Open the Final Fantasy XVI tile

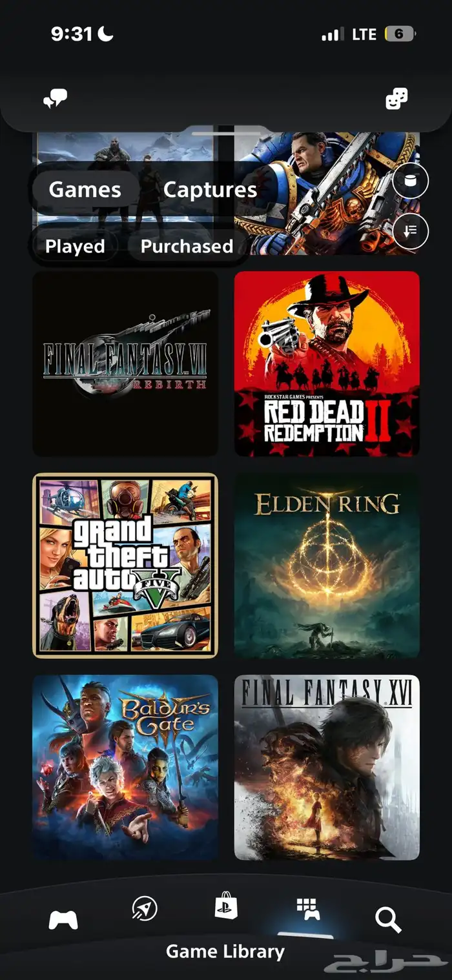point(327,768)
